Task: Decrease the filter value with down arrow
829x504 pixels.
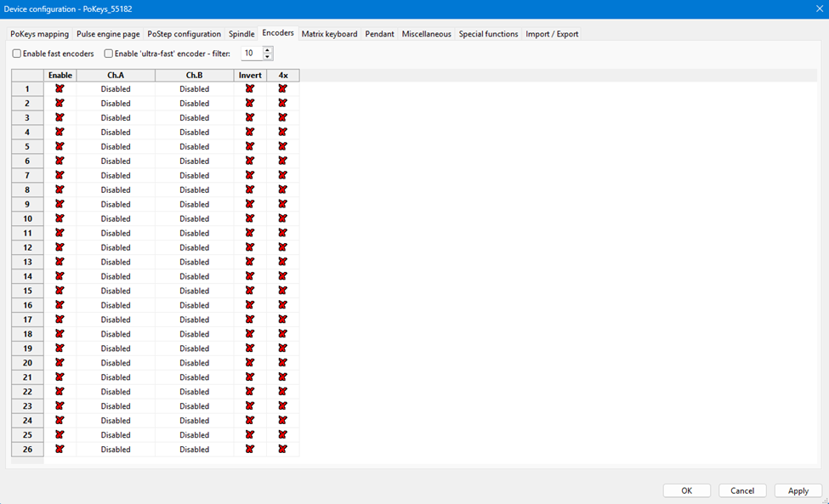Action: tap(268, 57)
